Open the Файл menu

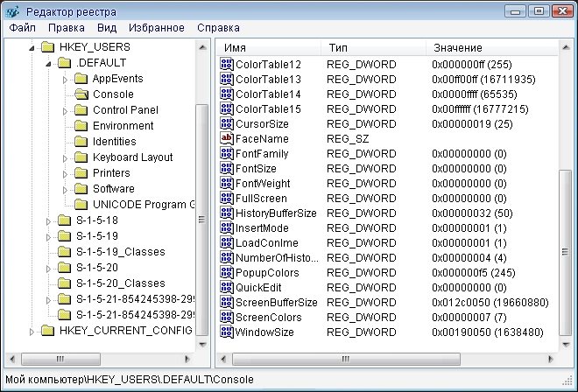pos(22,28)
